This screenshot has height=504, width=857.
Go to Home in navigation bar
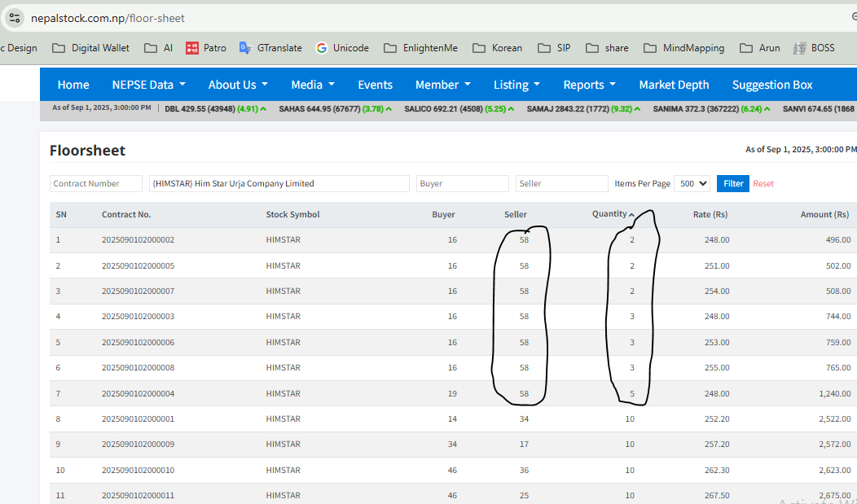pyautogui.click(x=73, y=85)
